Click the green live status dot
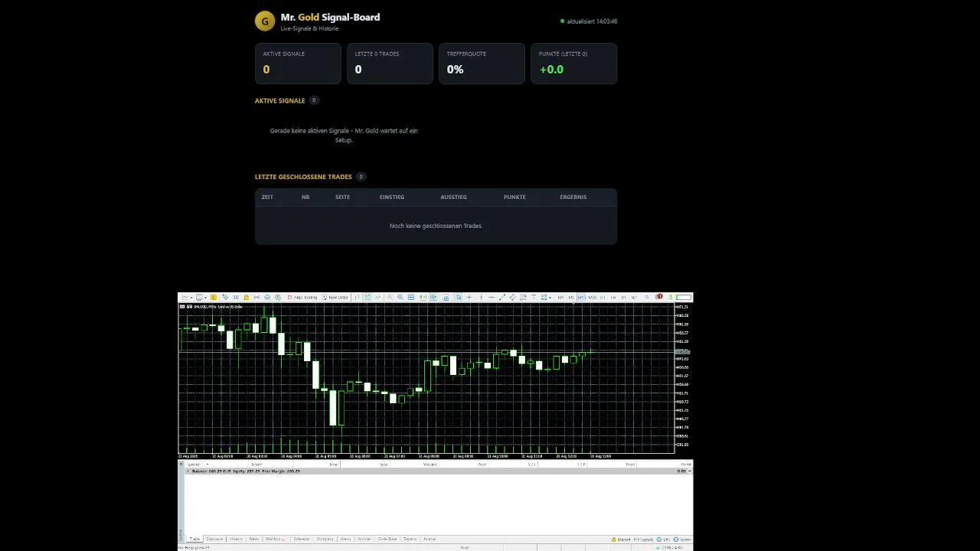This screenshot has height=551, width=980. coord(563,21)
